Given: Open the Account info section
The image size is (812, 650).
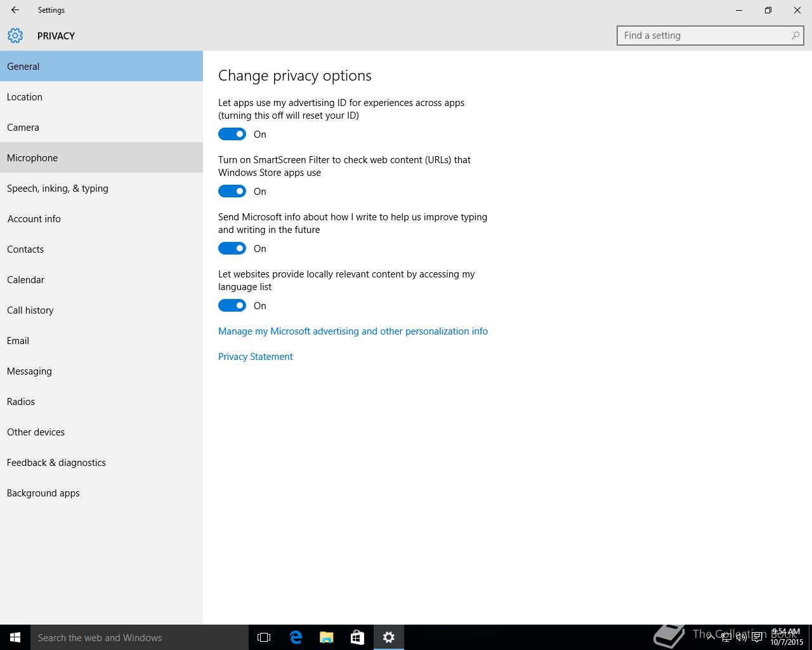Looking at the screenshot, I should (101, 218).
